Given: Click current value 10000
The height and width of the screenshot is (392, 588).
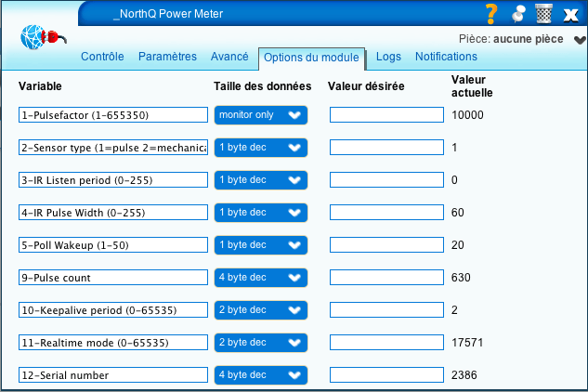Looking at the screenshot, I should (x=467, y=115).
